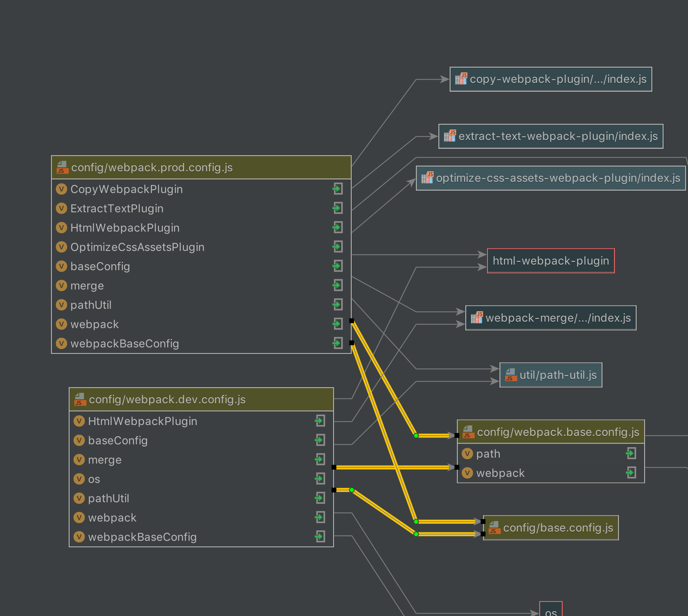Select extract-text-webpack-plugin/index.js node
Screen dimensions: 688x616
[x=551, y=136]
